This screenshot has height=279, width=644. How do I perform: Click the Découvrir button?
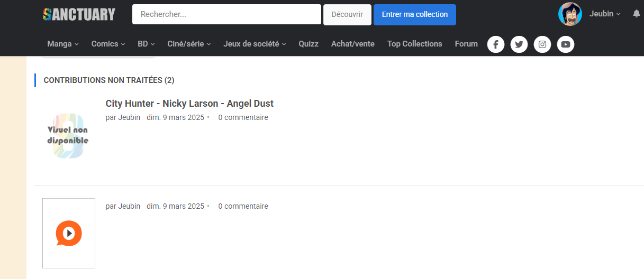click(x=347, y=14)
